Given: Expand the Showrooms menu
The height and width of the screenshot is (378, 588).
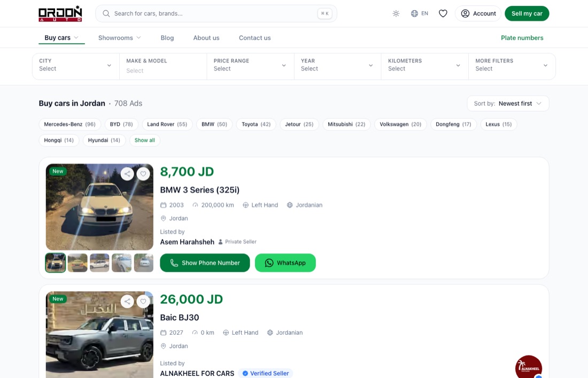Looking at the screenshot, I should coord(120,38).
